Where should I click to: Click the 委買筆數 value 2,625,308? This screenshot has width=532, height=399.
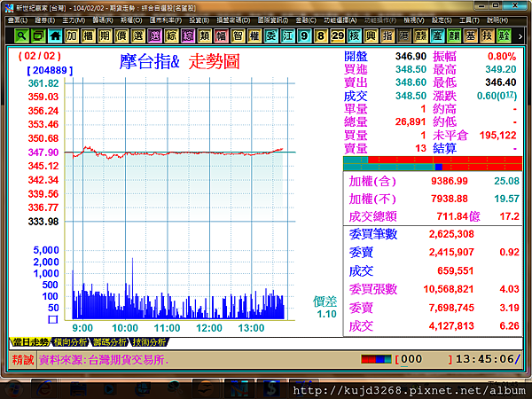click(451, 234)
